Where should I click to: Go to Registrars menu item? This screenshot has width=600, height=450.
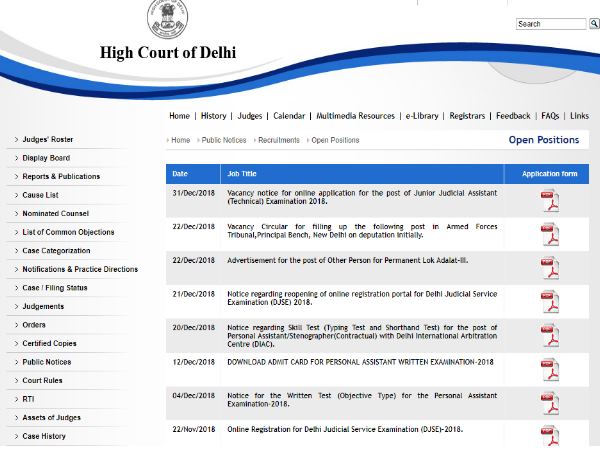click(467, 116)
